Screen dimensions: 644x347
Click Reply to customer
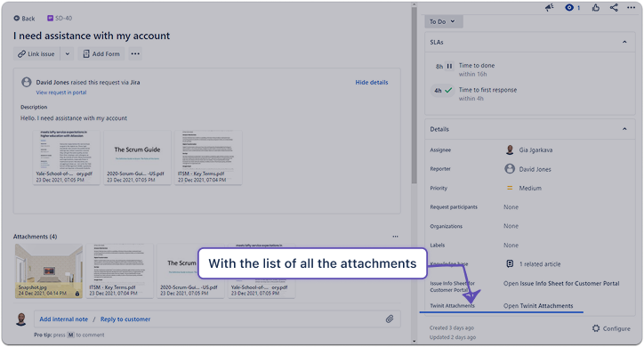[125, 319]
